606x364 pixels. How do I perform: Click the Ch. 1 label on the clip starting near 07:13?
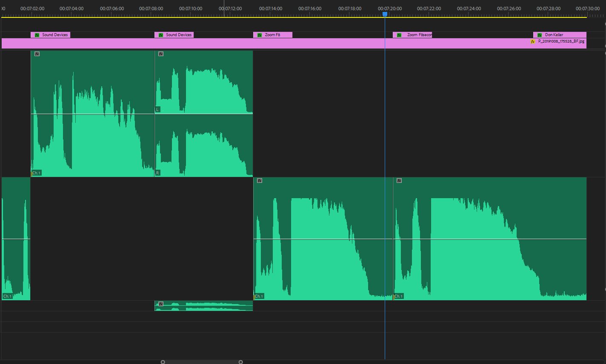click(x=259, y=296)
